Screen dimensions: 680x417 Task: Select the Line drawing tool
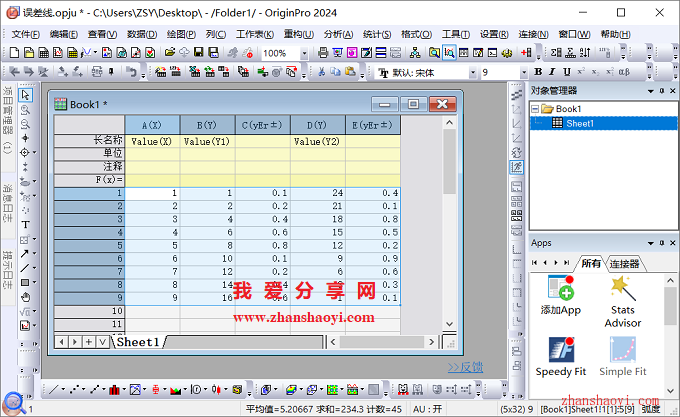24,268
